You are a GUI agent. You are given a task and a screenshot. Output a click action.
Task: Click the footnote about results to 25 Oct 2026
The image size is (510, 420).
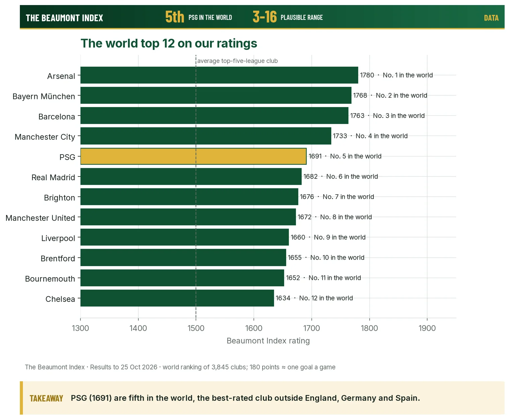(x=180, y=367)
